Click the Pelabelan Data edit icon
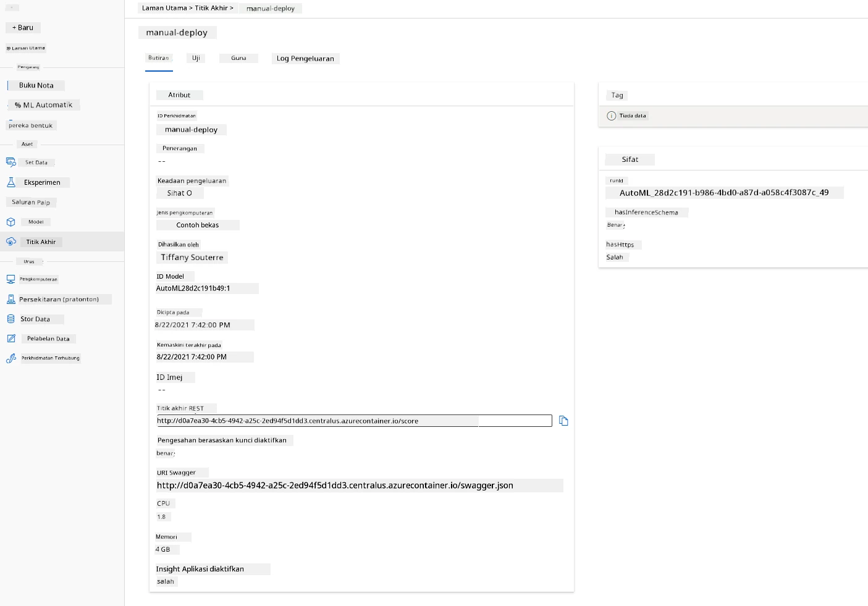Image resolution: width=868 pixels, height=606 pixels. (x=11, y=339)
